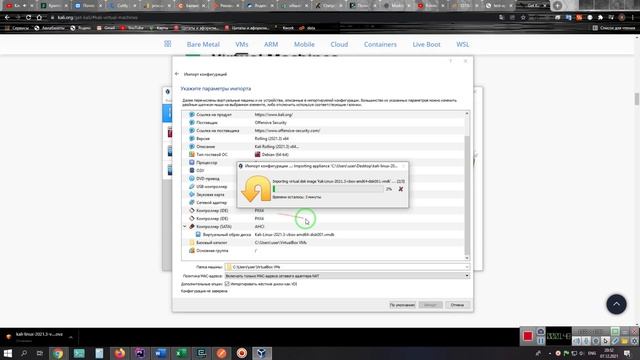Open Firefox from the taskbar
Screen dimensions: 640x360
(x=120, y=353)
